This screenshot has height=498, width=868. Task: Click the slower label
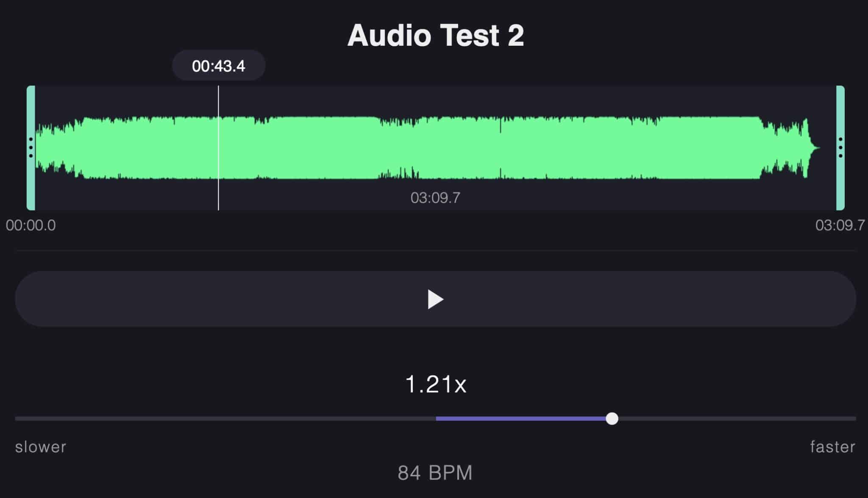pyautogui.click(x=41, y=447)
